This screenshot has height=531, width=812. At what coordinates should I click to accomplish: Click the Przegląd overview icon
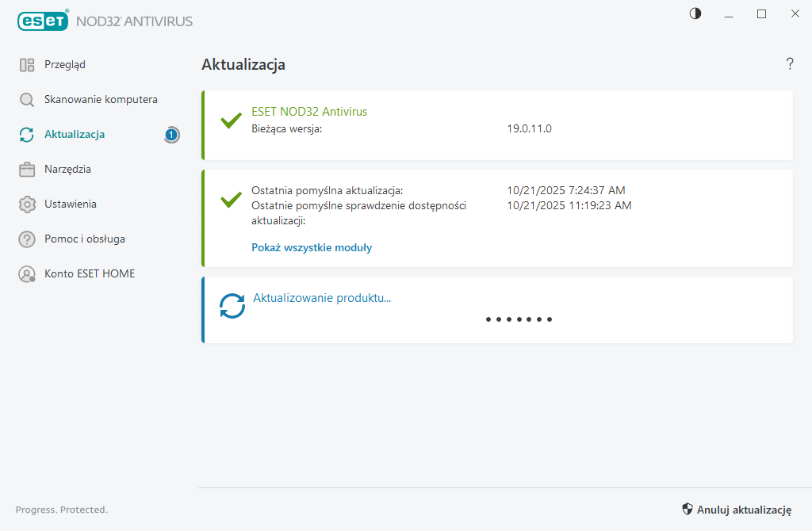pos(27,65)
